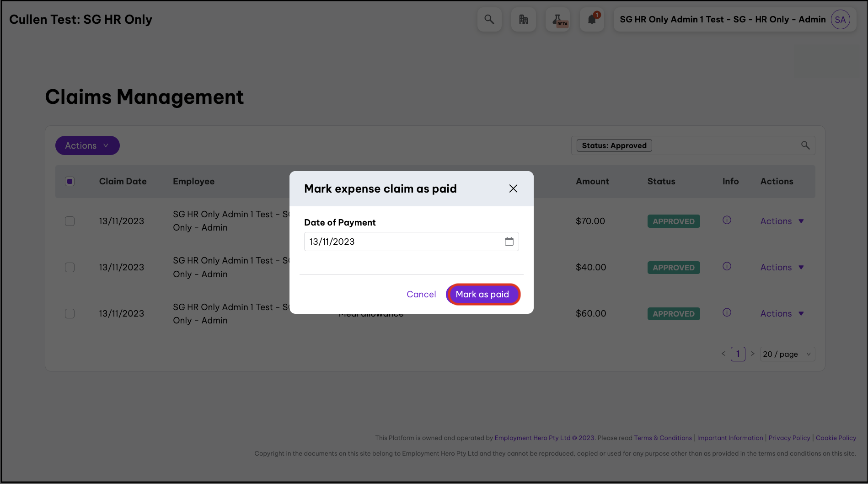
Task: Tick checkbox for the $70.00 claim row
Action: (x=70, y=221)
